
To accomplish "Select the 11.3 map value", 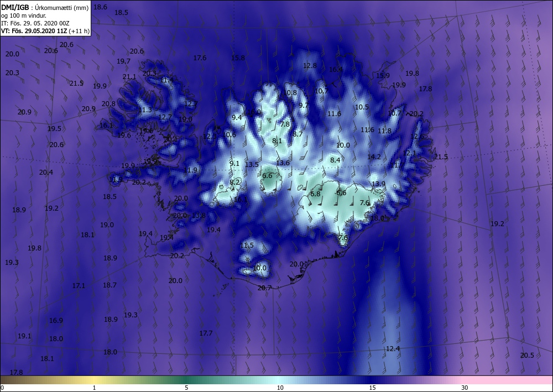I will (144, 110).
